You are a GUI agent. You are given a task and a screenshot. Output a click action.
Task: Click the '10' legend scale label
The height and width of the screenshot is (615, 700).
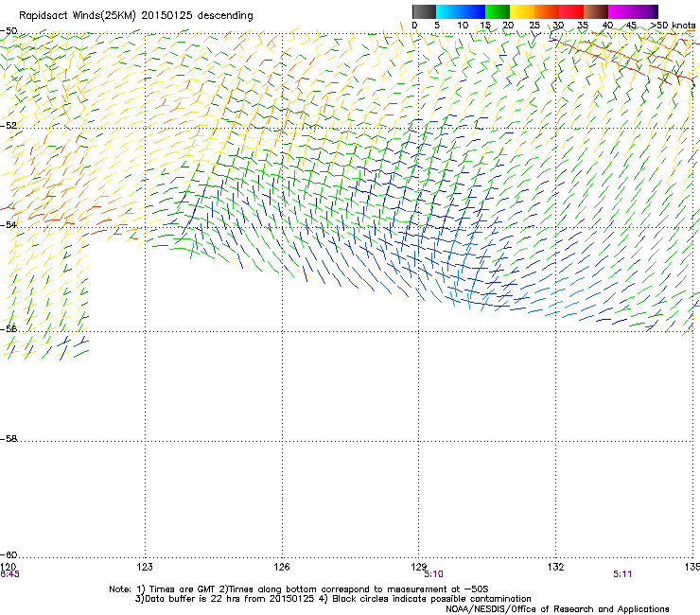point(463,26)
